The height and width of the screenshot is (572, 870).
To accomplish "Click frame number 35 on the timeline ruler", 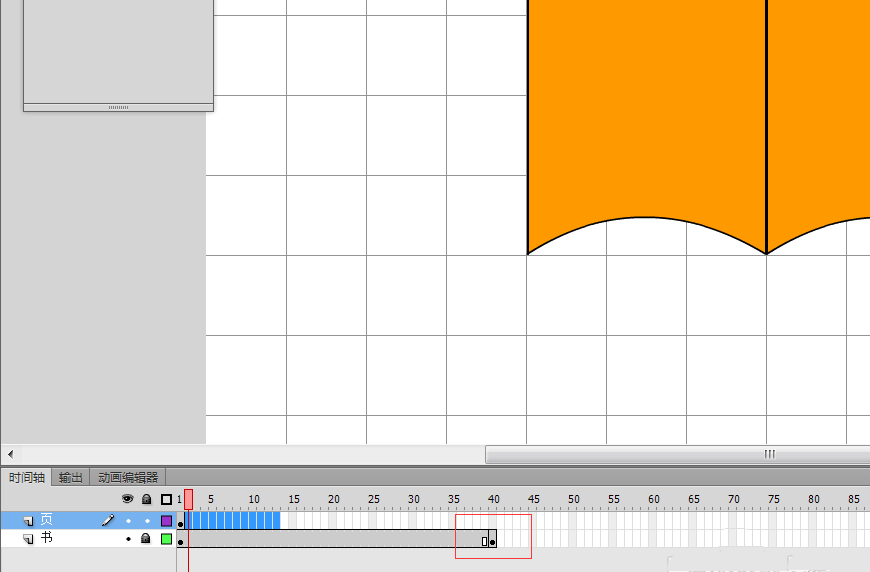I will (x=453, y=499).
